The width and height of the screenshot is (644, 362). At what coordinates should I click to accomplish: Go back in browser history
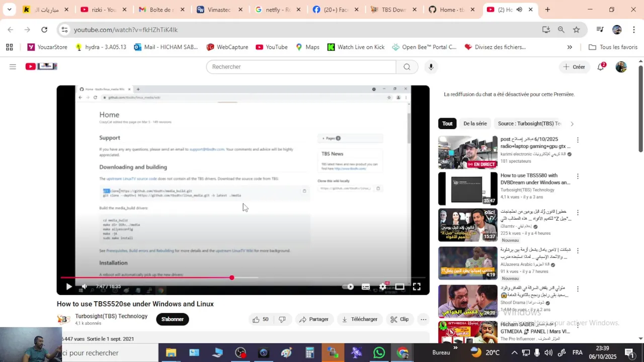pos(11,30)
